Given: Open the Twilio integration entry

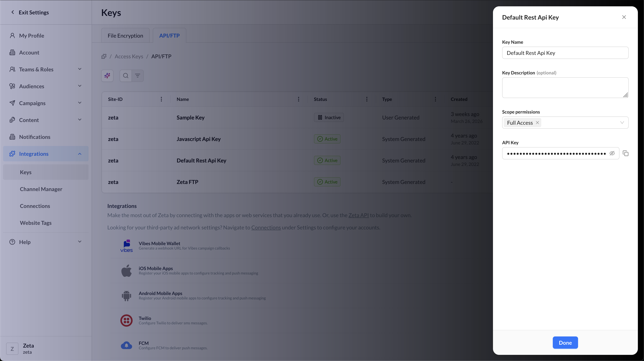Looking at the screenshot, I should [x=145, y=318].
